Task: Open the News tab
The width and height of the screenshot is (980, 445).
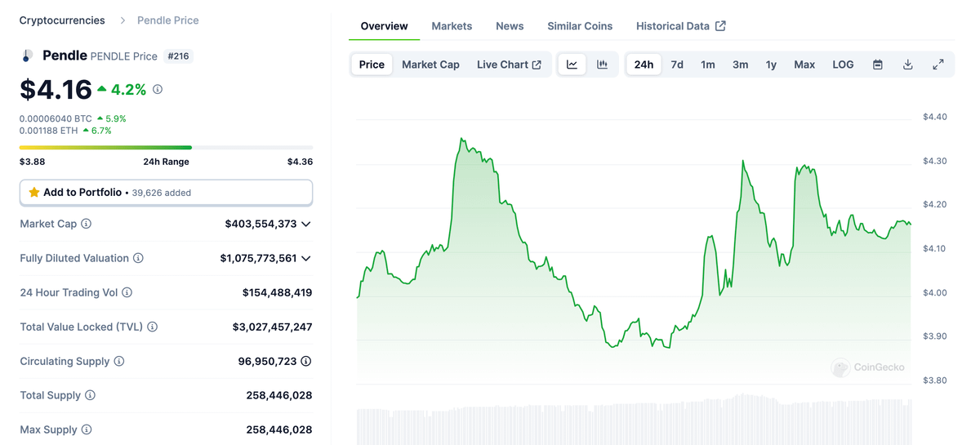Action: coord(510,26)
